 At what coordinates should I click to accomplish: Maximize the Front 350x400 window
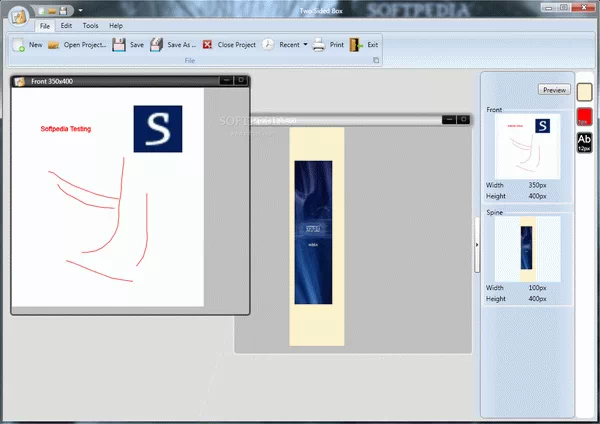coord(241,80)
